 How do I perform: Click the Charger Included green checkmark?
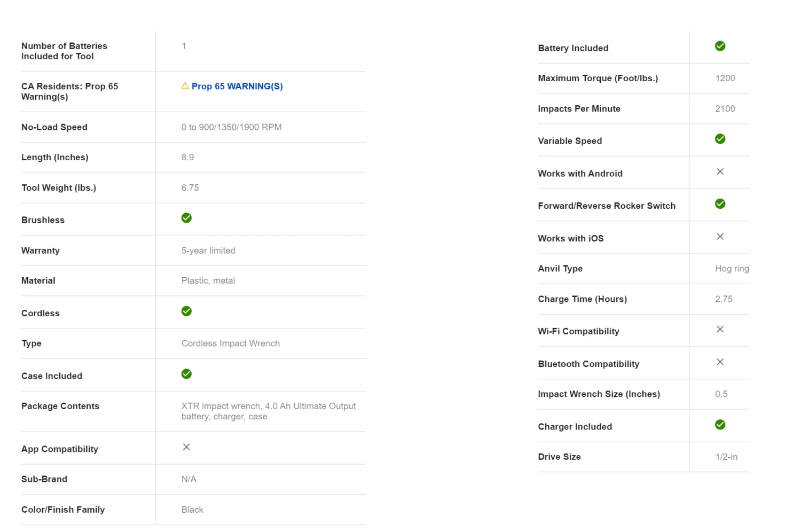(x=720, y=425)
